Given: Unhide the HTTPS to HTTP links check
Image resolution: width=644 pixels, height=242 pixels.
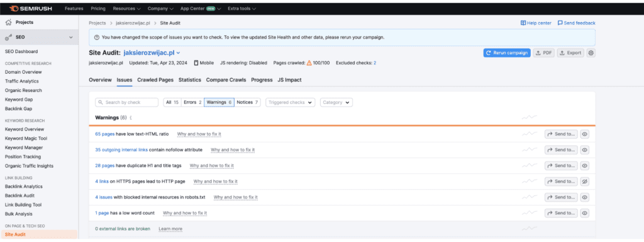Looking at the screenshot, I should (x=584, y=181).
